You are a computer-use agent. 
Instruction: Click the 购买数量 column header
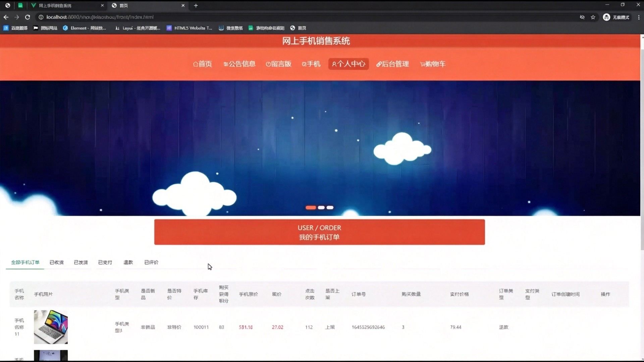(411, 294)
